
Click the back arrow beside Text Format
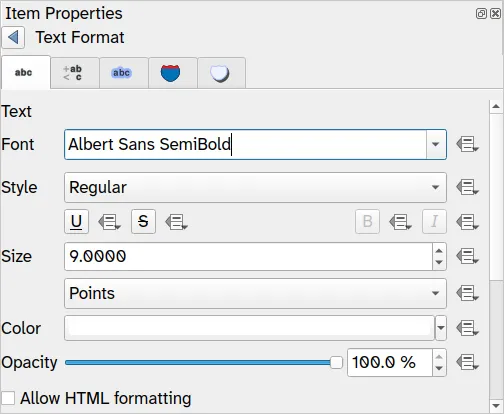(x=13, y=37)
